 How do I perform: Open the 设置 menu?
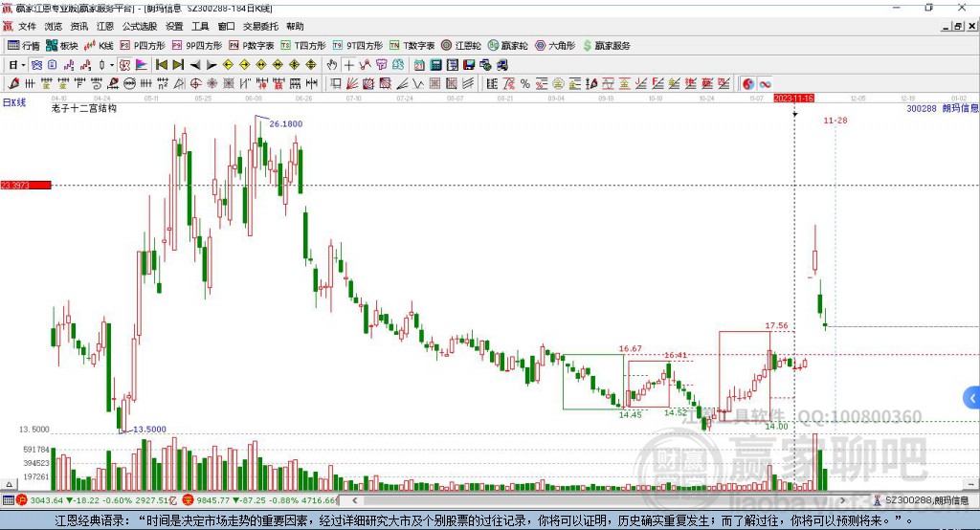(x=174, y=26)
